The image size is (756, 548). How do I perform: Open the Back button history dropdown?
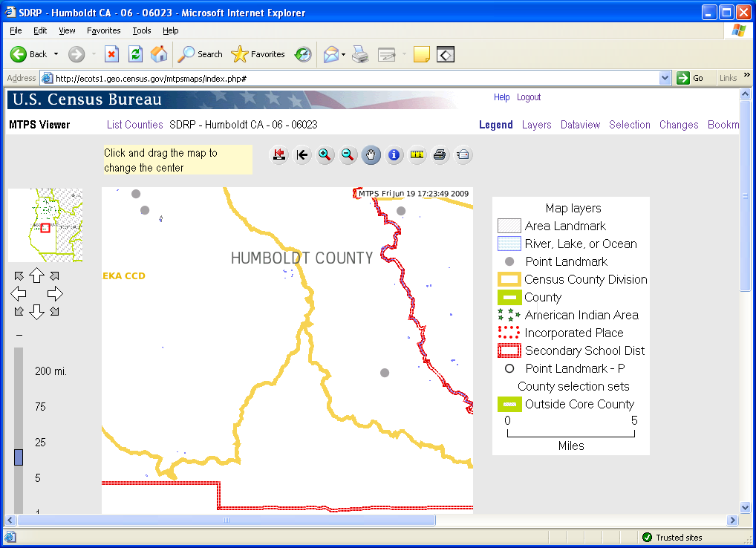coord(56,54)
